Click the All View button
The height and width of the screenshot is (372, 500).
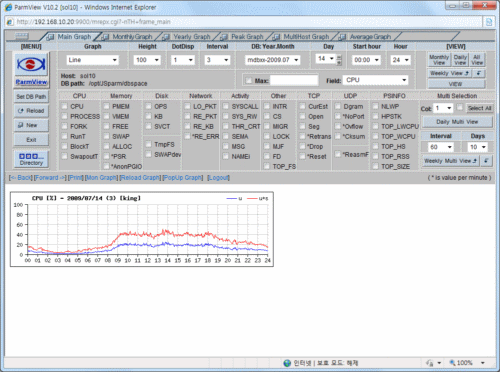pos(477,60)
